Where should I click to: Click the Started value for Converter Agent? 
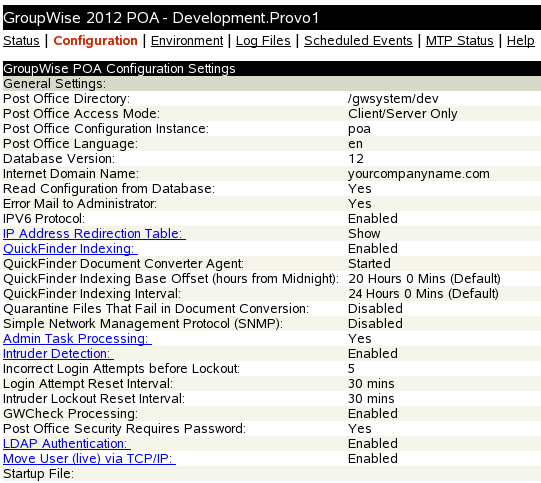coord(369,264)
